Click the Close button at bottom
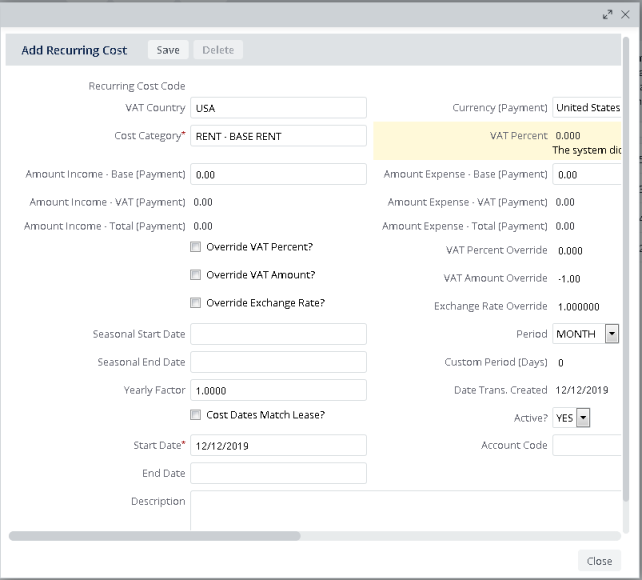The width and height of the screenshot is (642, 580). click(x=599, y=561)
